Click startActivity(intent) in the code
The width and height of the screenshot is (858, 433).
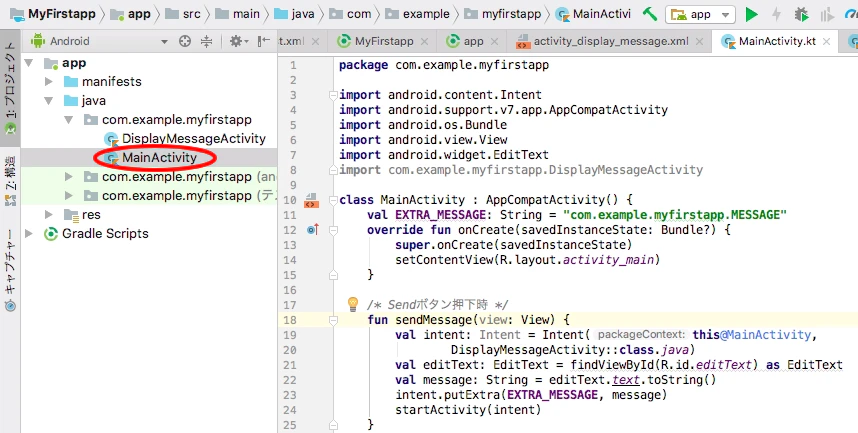coord(468,409)
